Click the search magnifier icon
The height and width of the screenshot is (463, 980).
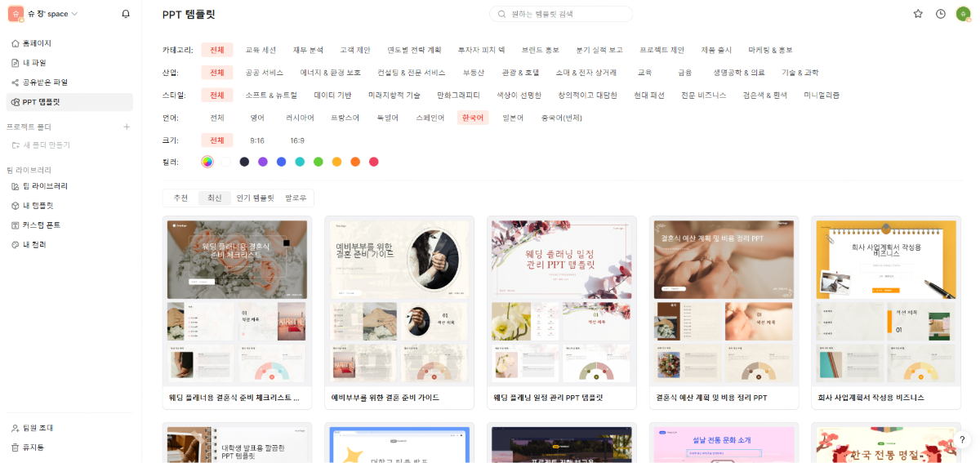(502, 14)
